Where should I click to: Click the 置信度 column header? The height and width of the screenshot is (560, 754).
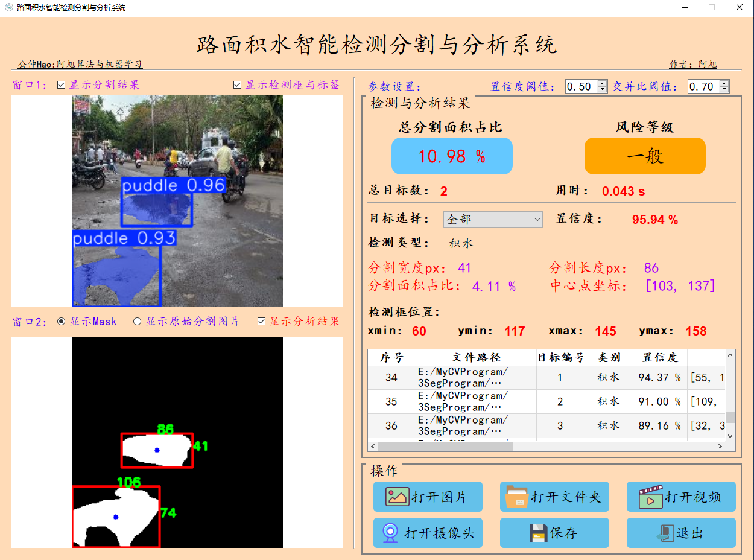click(x=660, y=357)
